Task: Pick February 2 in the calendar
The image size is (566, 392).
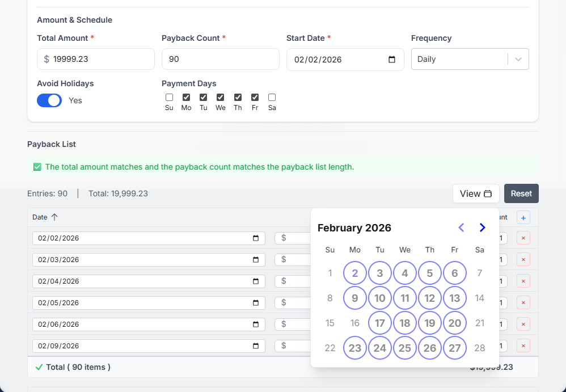Action: [355, 273]
